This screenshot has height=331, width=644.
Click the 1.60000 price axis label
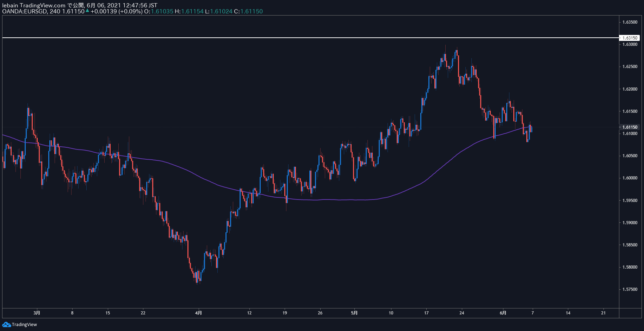click(x=630, y=178)
